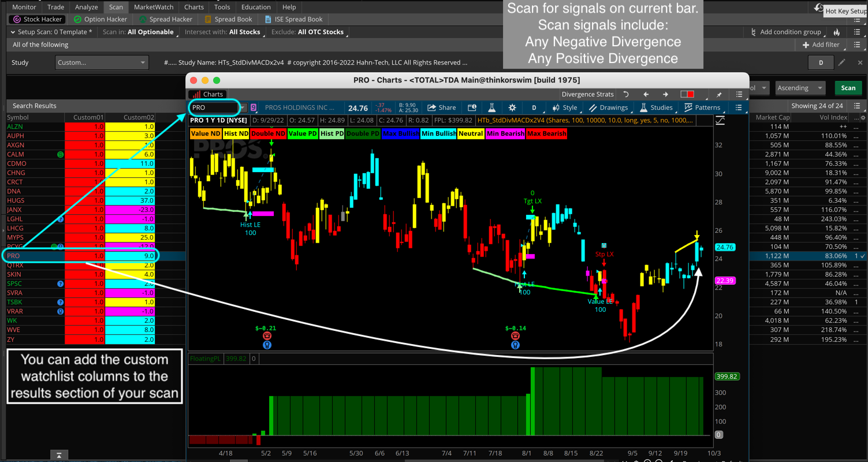Click the chart toolbar list menu icon

739,107
